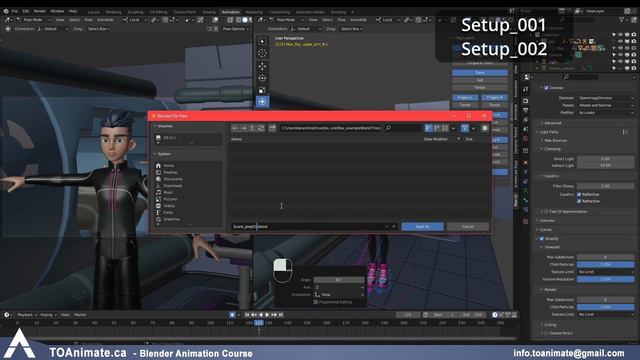
Task: Refresh the file list in file browser
Action: 261,128
